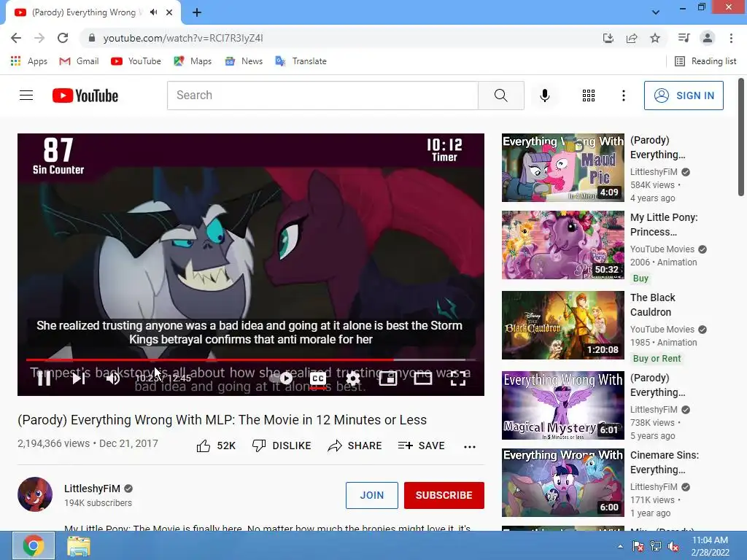This screenshot has height=560, width=747.
Task: Open Apps bookmark
Action: point(29,61)
